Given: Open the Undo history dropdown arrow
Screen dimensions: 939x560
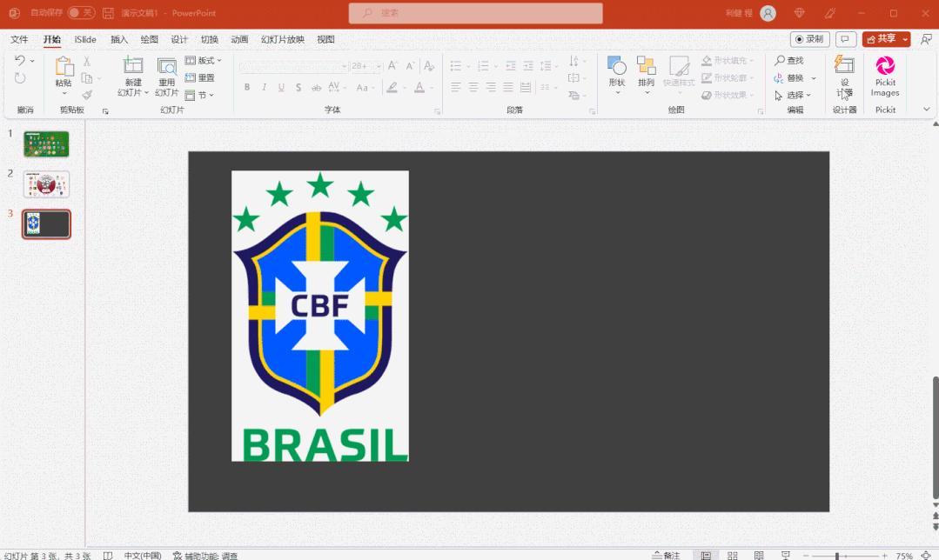Looking at the screenshot, I should click(x=32, y=60).
